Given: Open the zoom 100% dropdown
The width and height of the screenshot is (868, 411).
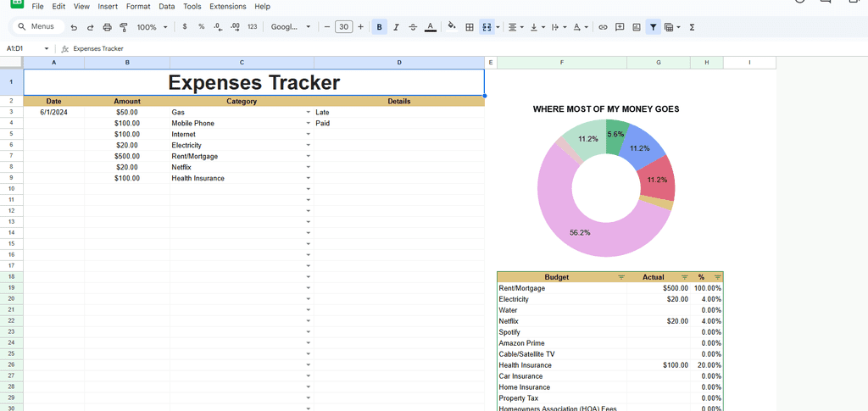Looking at the screenshot, I should pyautogui.click(x=153, y=26).
